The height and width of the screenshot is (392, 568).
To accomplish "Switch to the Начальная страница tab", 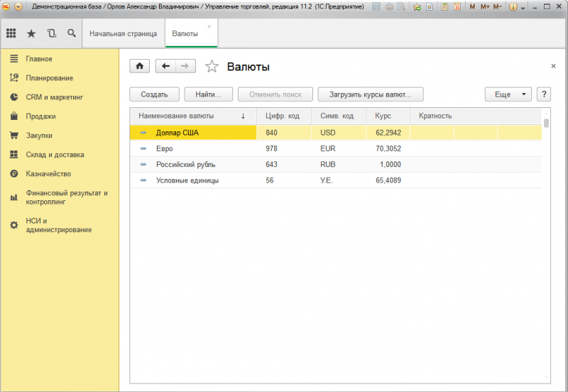I will [123, 33].
